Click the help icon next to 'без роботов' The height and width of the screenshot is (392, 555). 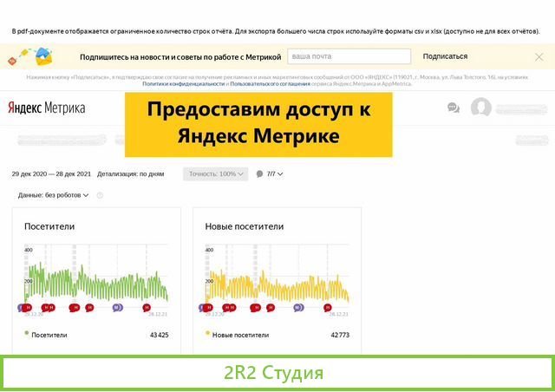tap(100, 195)
